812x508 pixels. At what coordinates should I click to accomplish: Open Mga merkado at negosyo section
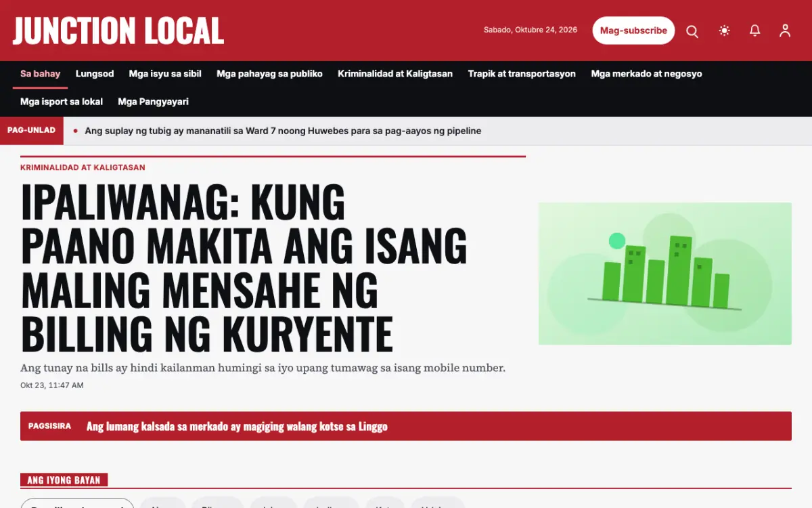tap(646, 74)
